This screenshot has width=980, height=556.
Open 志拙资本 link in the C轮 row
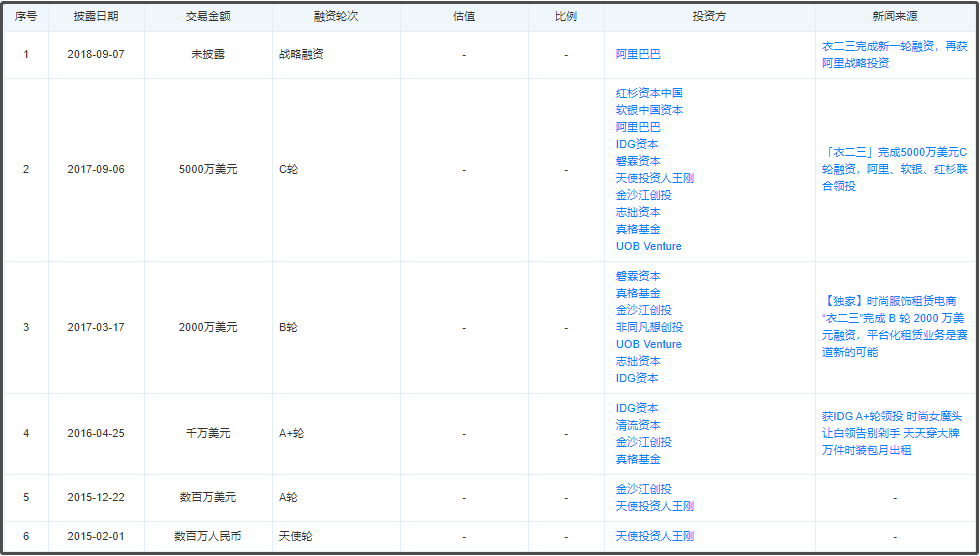638,212
